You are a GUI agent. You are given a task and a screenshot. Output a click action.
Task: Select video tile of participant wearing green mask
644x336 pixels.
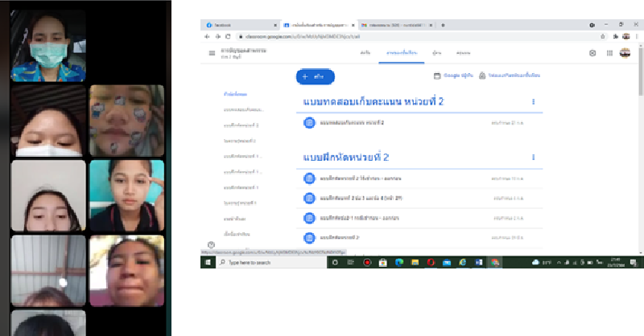(48, 40)
